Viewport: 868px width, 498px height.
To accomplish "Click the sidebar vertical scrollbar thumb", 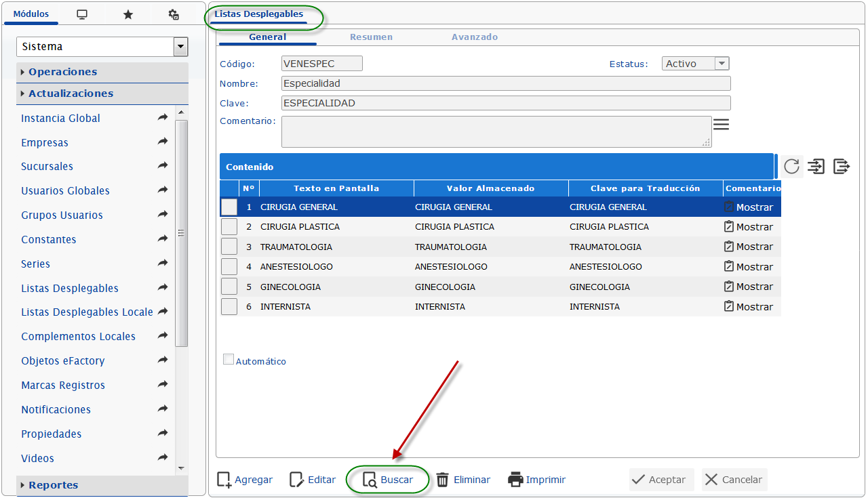I will 181,232.
